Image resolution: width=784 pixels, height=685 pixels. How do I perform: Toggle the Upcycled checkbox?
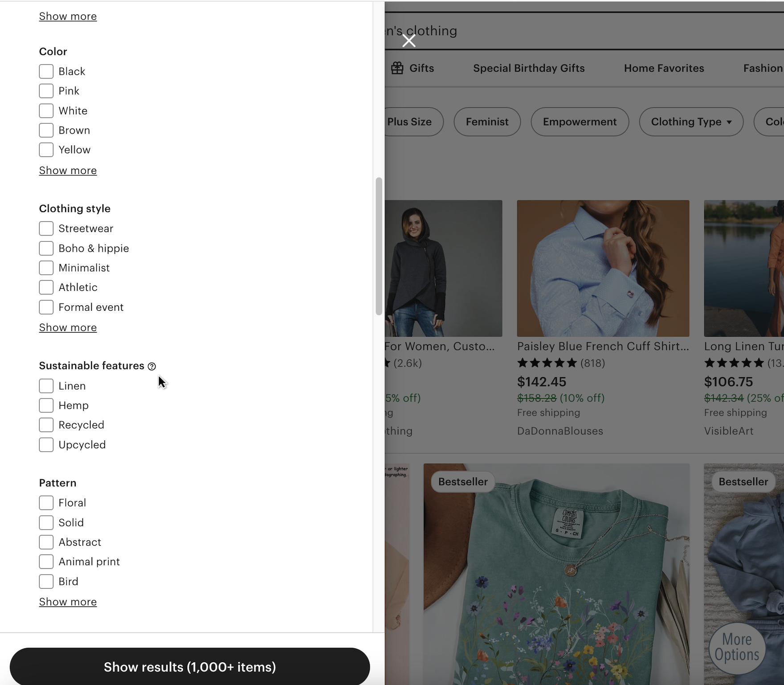(x=46, y=444)
